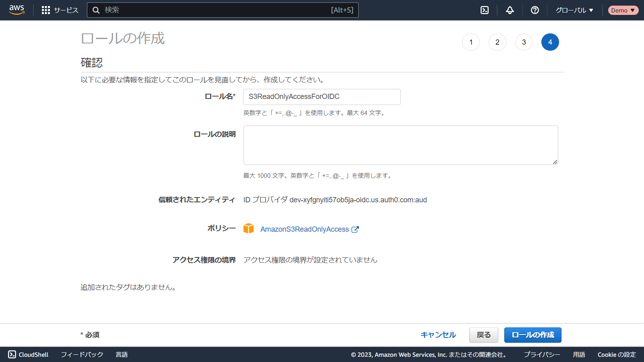The height and width of the screenshot is (362, 644).
Task: Expand the グローバル region dropdown
Action: pos(574,10)
